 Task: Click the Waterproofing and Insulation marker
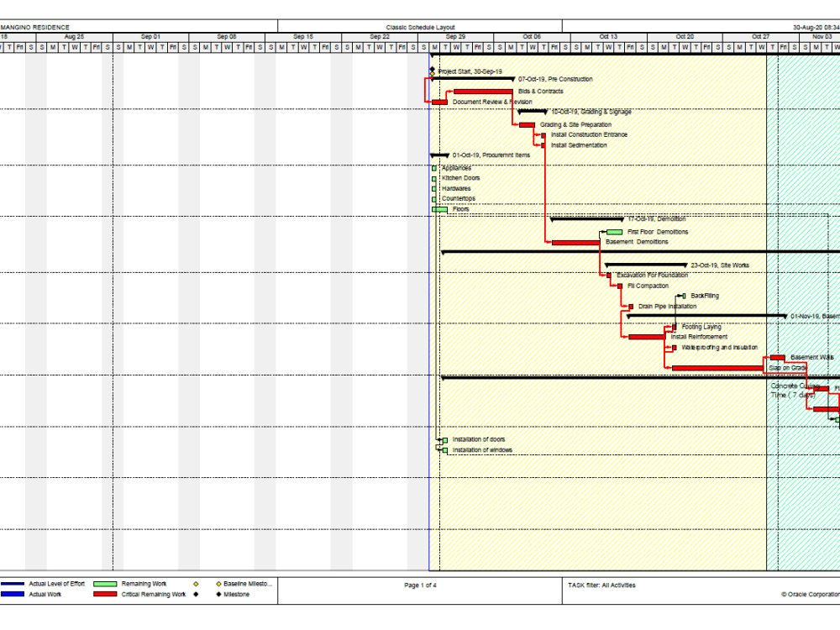point(674,349)
